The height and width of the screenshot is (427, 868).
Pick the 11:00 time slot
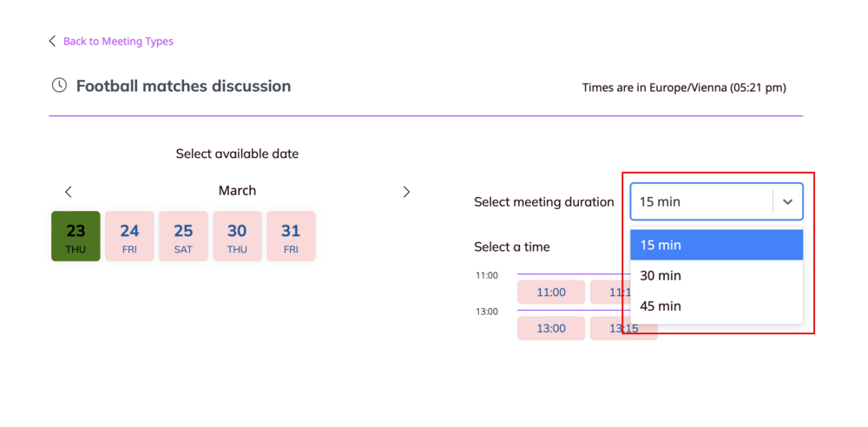point(551,292)
